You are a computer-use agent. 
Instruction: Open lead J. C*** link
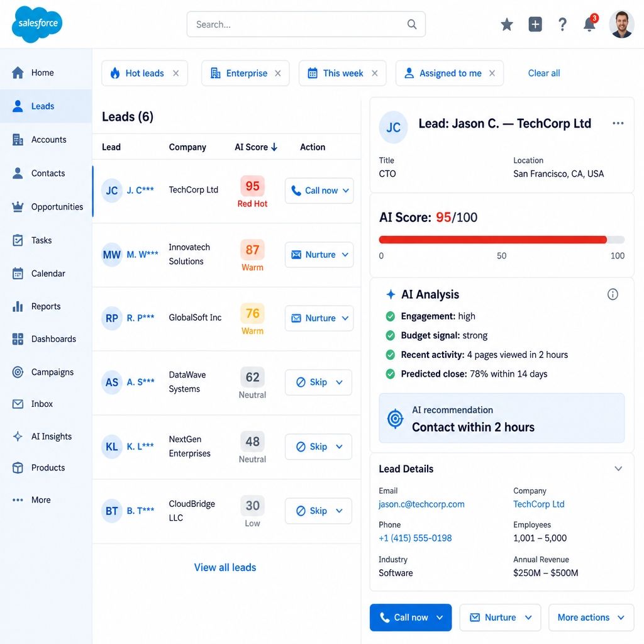[140, 190]
